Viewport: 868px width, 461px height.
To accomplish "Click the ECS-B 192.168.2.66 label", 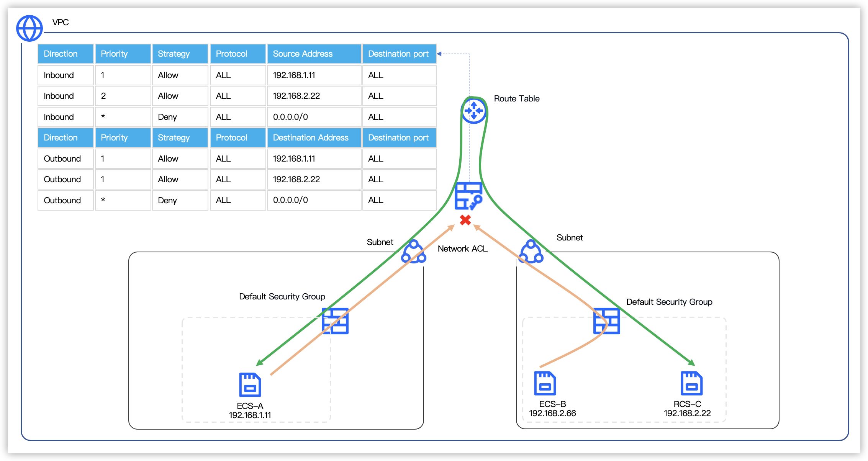I will [x=552, y=409].
